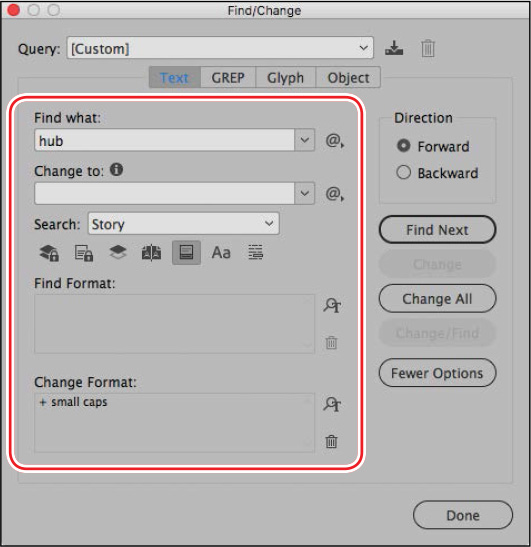Toggle Case Sensitive Aa icon
531x547 pixels.
point(221,253)
